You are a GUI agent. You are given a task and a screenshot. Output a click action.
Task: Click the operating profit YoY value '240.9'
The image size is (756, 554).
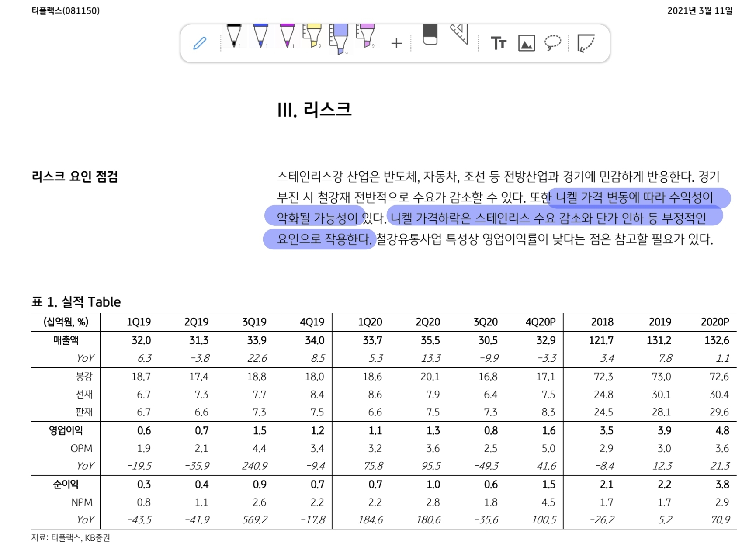pyautogui.click(x=255, y=466)
